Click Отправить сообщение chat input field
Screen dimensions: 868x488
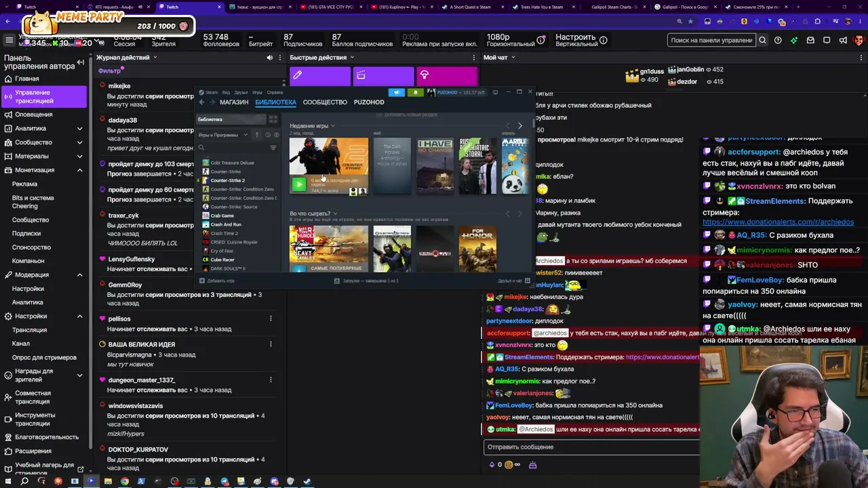591,447
